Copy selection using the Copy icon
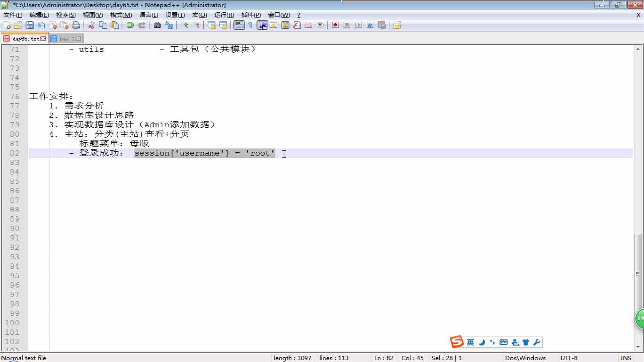 pos(103,25)
